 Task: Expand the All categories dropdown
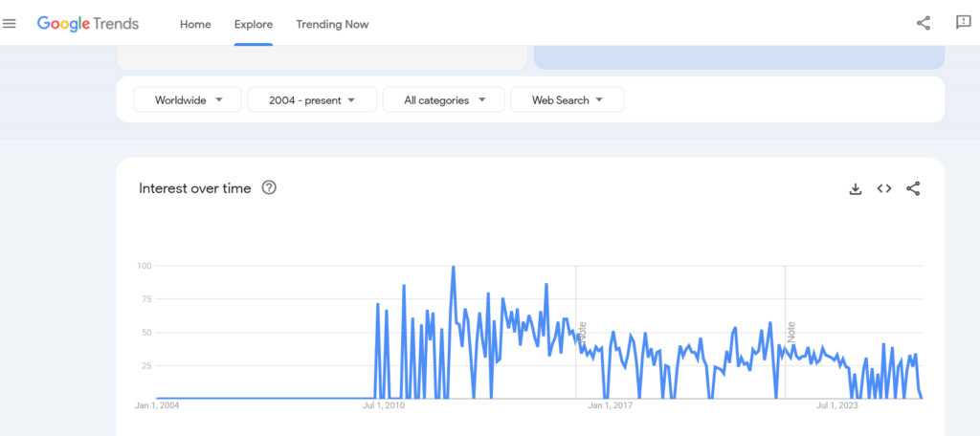pos(443,99)
